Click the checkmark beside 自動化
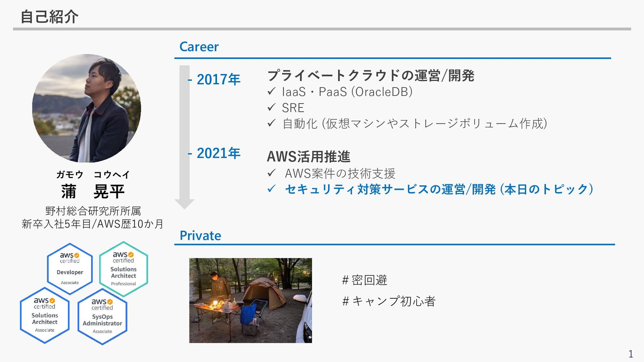Screen dimensions: 644x362 pyautogui.click(x=271, y=123)
